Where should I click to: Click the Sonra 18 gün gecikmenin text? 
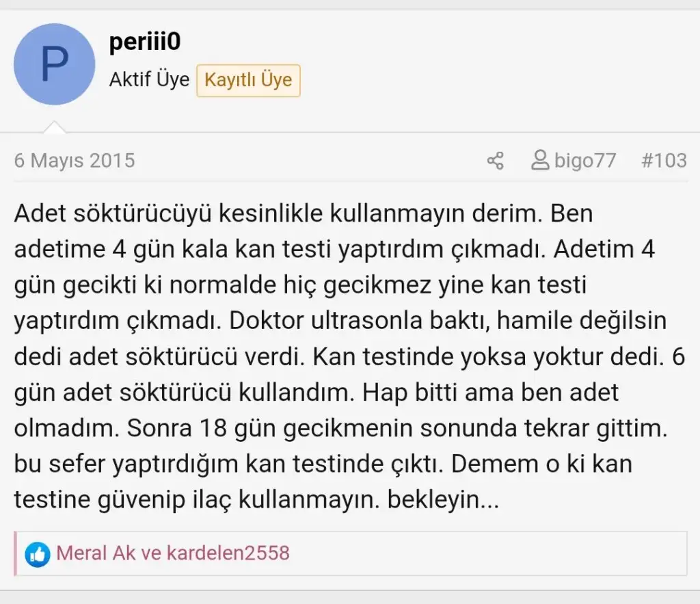(270, 428)
